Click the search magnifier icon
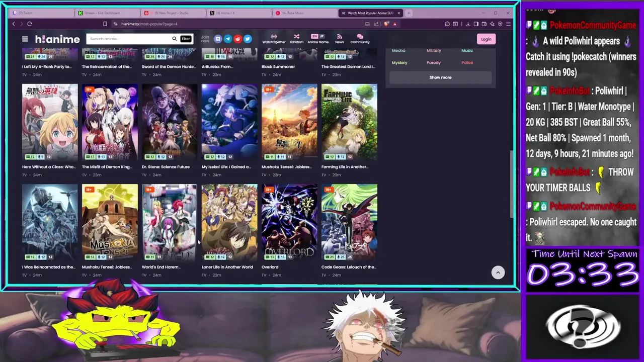Screen dimensions: 644x362 tap(175, 39)
